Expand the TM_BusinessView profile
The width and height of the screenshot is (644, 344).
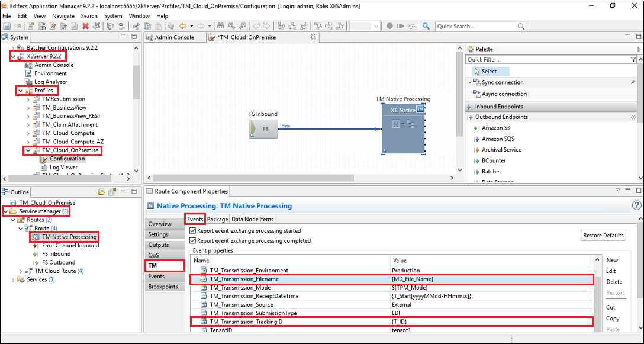point(28,108)
